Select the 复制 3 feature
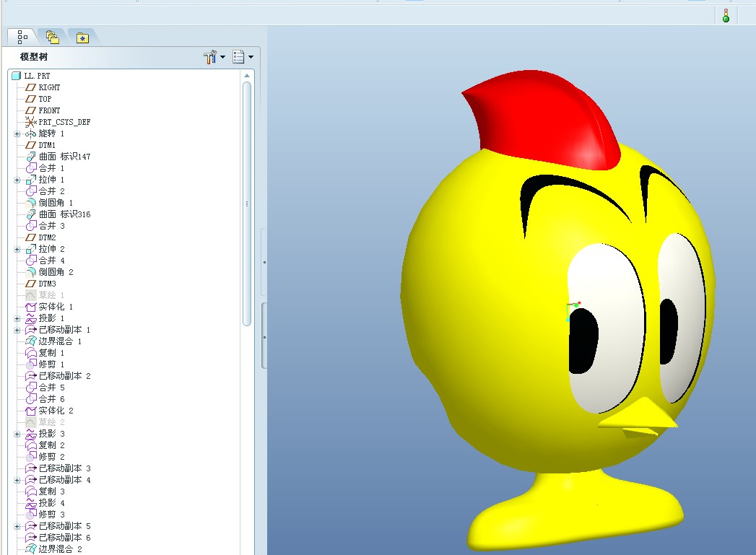Screen dimensions: 756x555 [45, 492]
